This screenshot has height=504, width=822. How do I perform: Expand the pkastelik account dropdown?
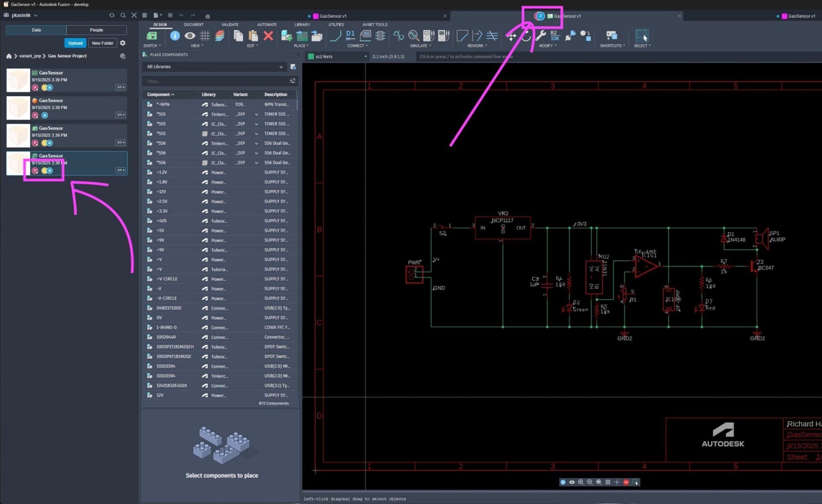coord(21,15)
